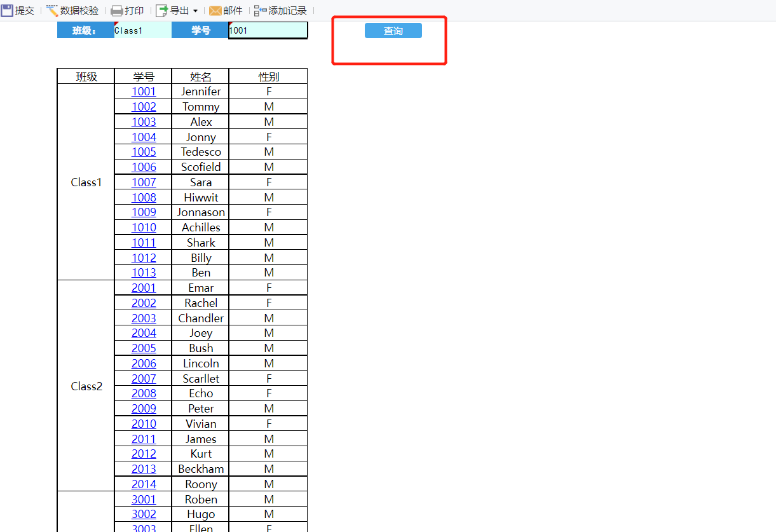Open student ID link 1011

point(144,243)
